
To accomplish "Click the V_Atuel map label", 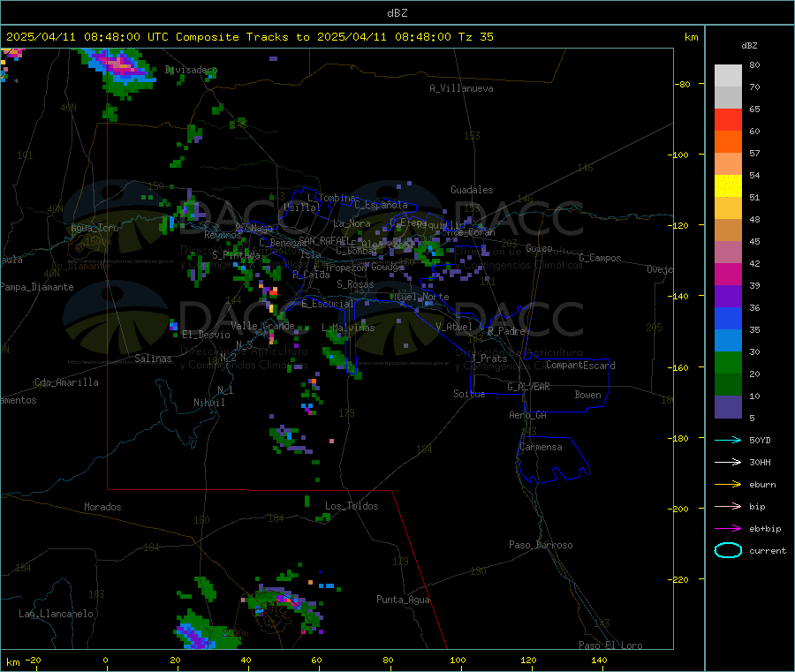I will [x=454, y=327].
